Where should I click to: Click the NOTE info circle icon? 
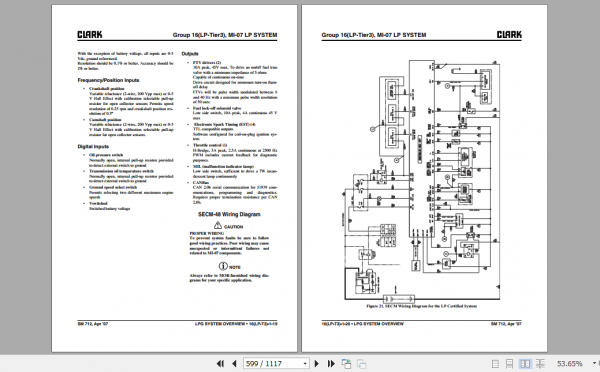tap(223, 266)
